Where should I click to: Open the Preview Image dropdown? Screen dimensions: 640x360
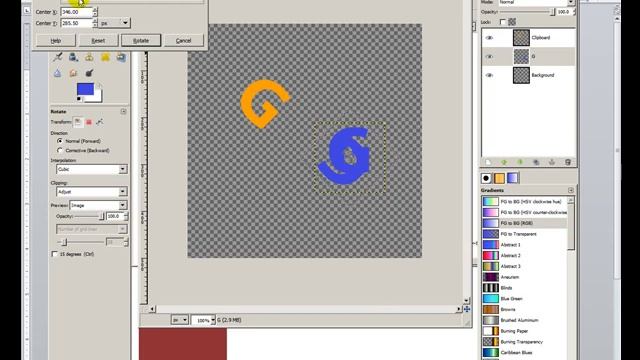click(98, 205)
